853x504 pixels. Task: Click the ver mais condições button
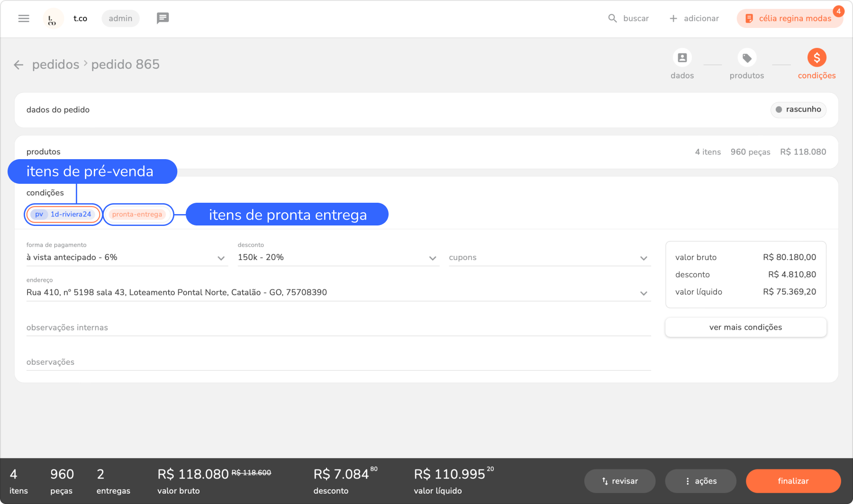(745, 327)
